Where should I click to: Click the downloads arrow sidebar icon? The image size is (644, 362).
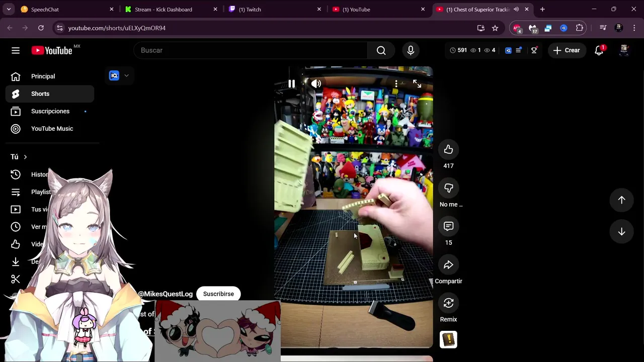pos(16,261)
